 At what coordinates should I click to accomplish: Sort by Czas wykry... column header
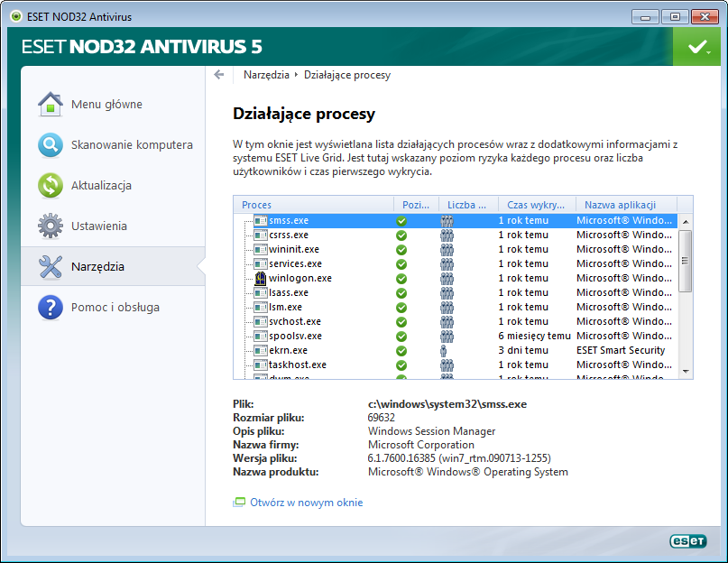coord(537,205)
